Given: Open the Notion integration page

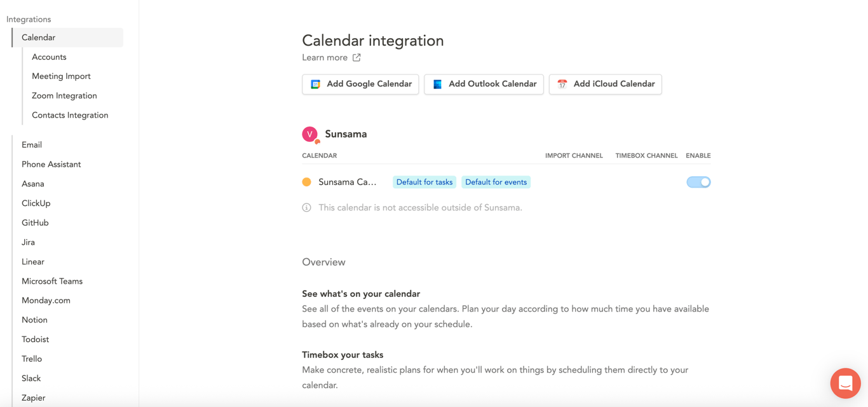Looking at the screenshot, I should click(34, 320).
